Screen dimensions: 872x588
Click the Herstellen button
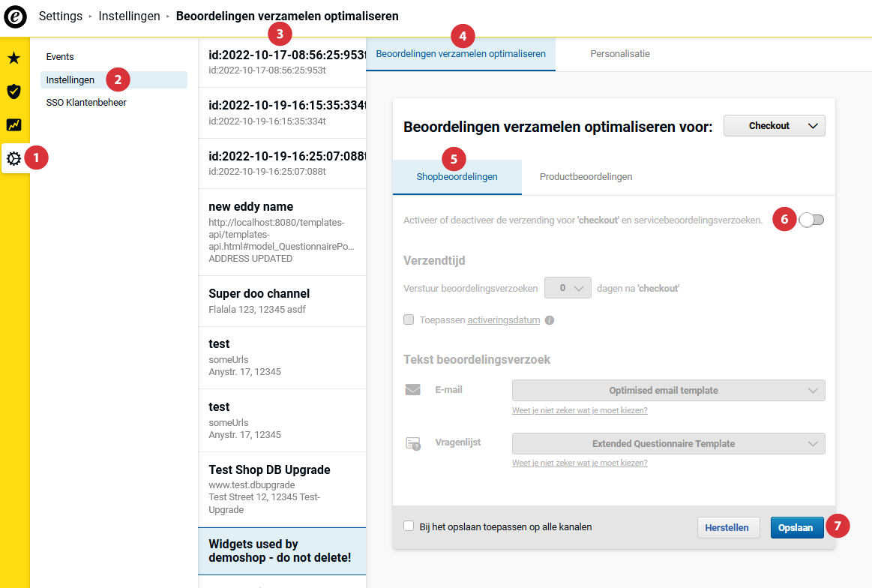point(729,528)
